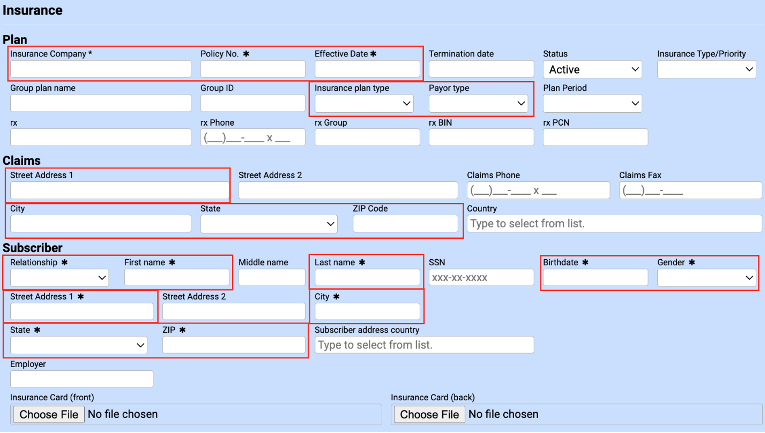Image resolution: width=765 pixels, height=433 pixels.
Task: Open the subscriber Gender dropdown
Action: point(707,277)
